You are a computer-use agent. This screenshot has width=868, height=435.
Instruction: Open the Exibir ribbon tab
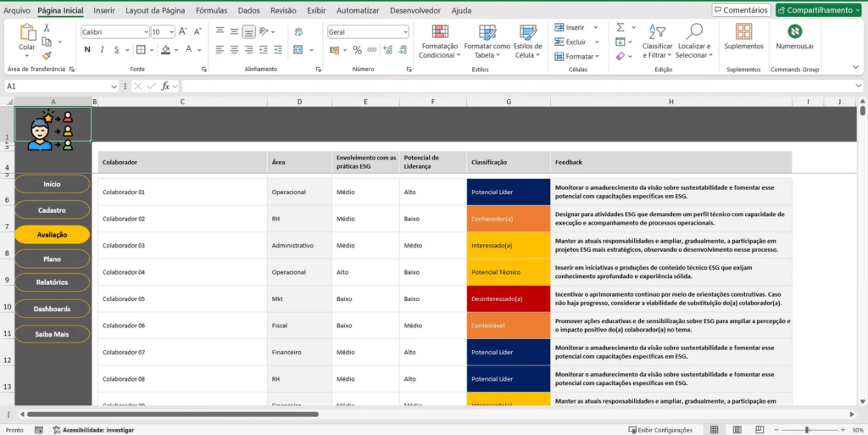coord(316,10)
